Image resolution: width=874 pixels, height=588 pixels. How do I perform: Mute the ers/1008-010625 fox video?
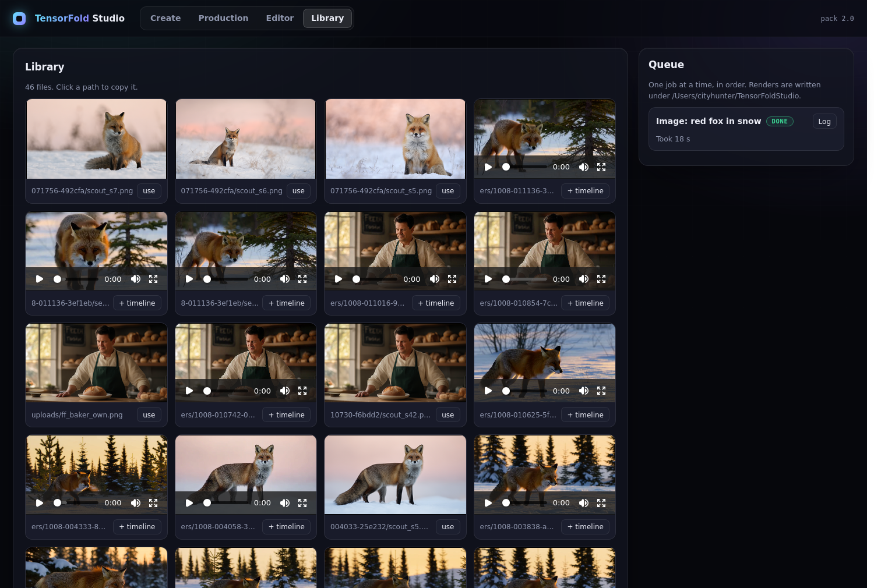(x=584, y=391)
